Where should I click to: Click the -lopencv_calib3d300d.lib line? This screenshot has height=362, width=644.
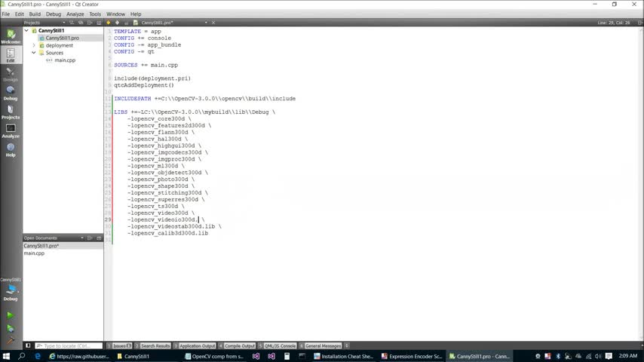[167, 233]
